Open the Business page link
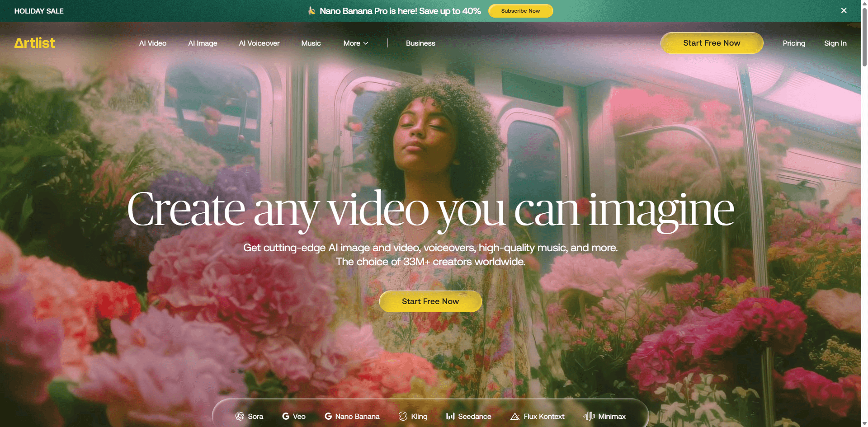The width and height of the screenshot is (868, 427). pos(420,43)
